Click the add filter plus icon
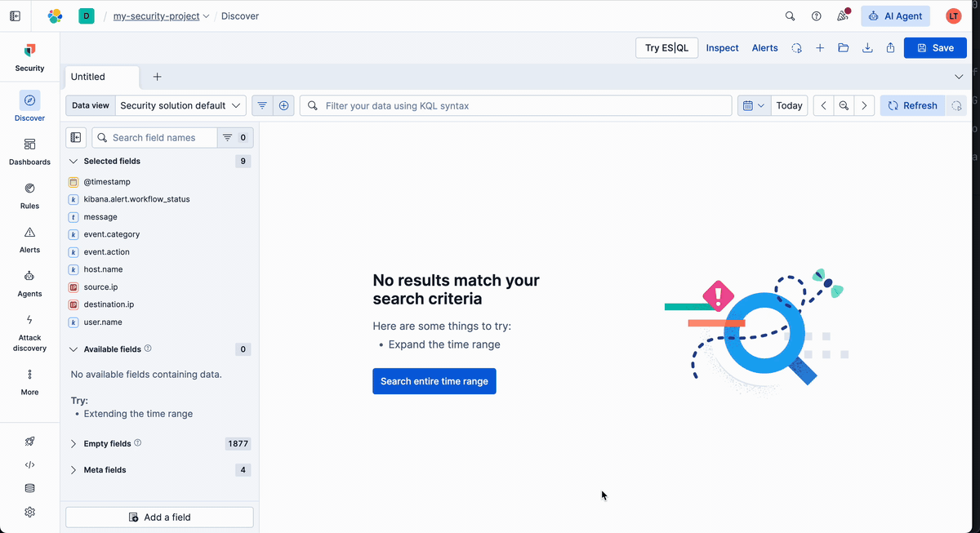 point(284,105)
